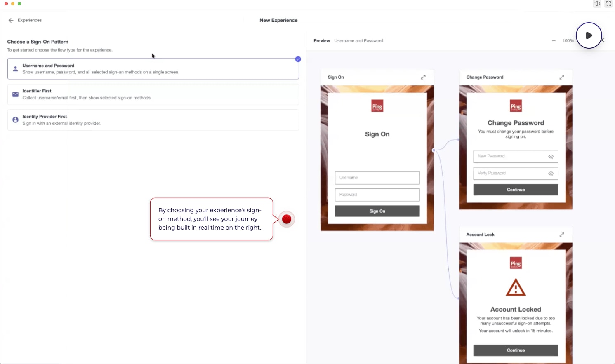Click the New Experience title
The image size is (615, 364).
point(278,20)
